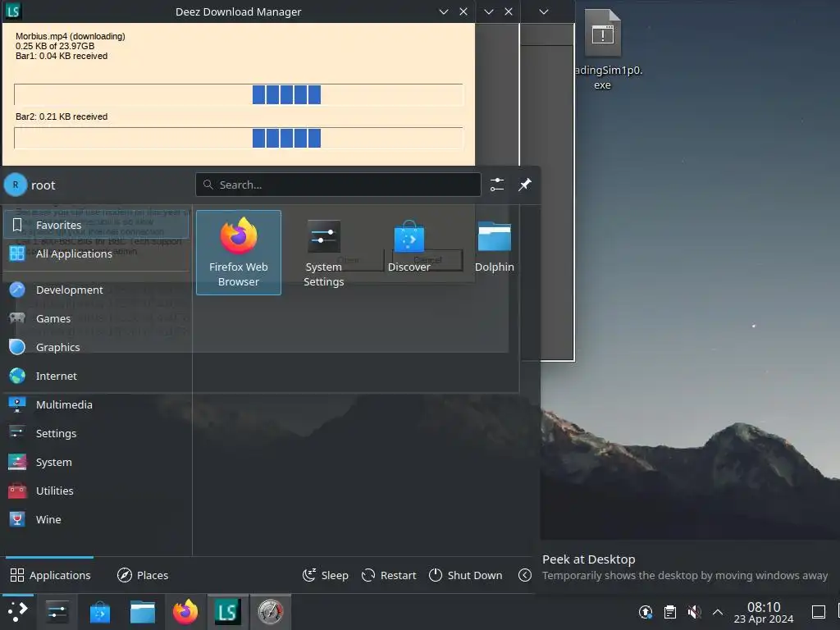Click the 'Bar2: 0.21 KB received' label

point(62,116)
